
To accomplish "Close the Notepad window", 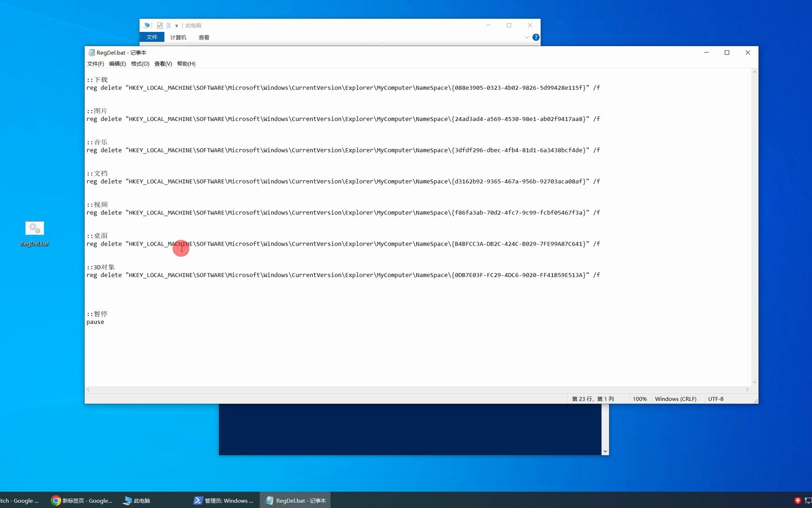I will 748,53.
